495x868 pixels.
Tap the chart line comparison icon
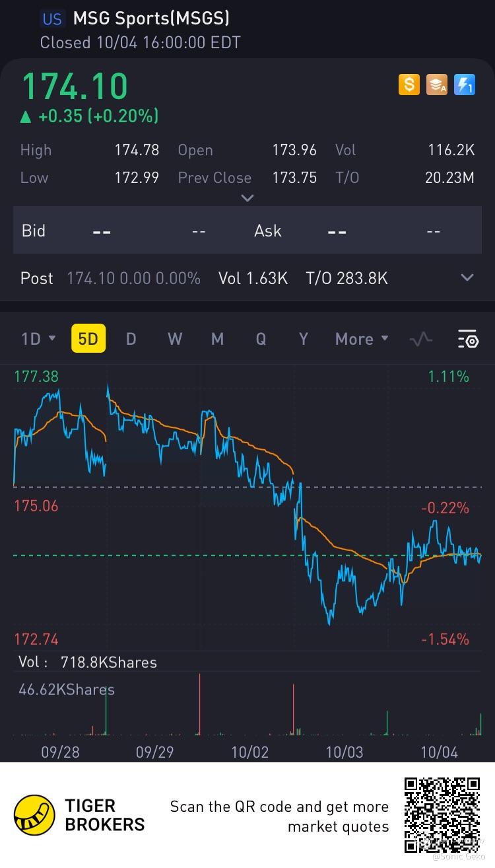click(x=420, y=340)
